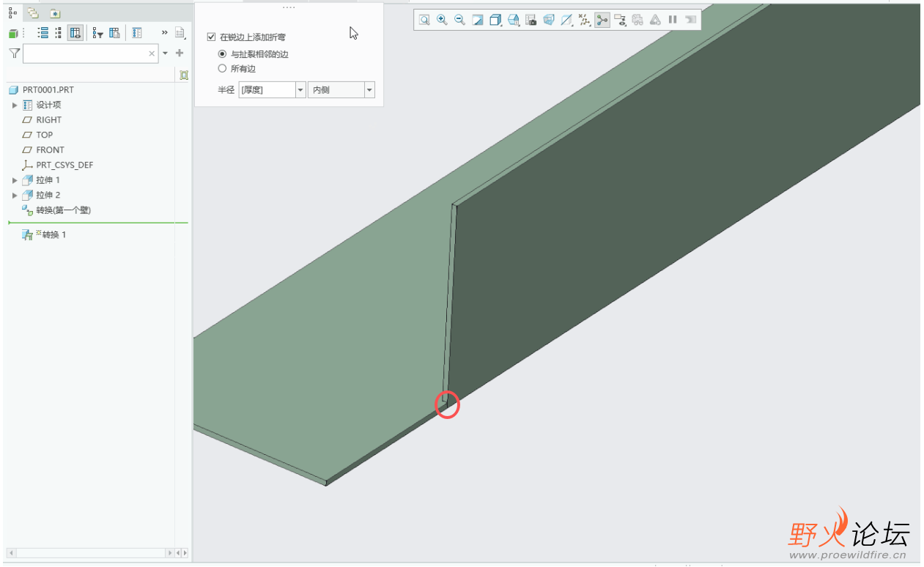The height and width of the screenshot is (567, 924).
Task: Click the dashboard panel grip dots
Action: pos(289,7)
